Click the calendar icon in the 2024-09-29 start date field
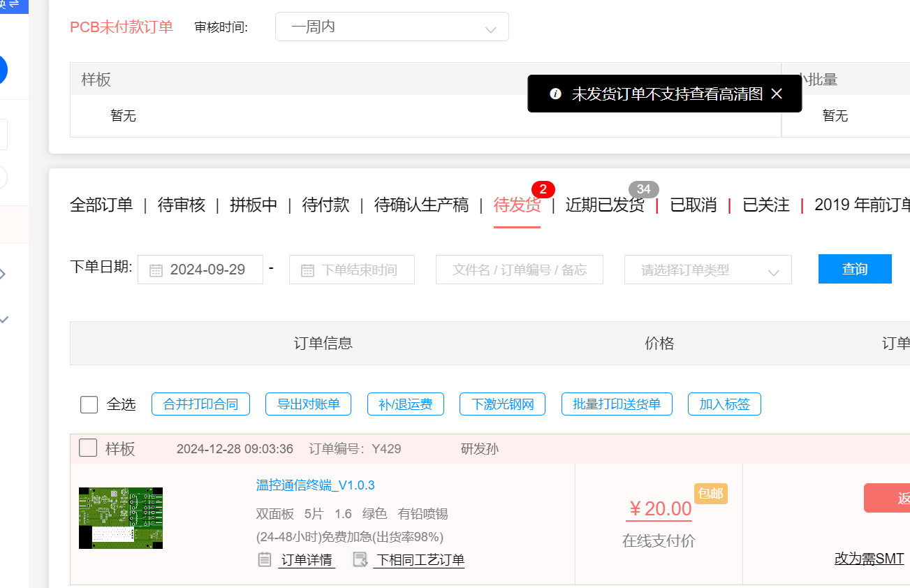Image resolution: width=910 pixels, height=588 pixels. pyautogui.click(x=156, y=270)
